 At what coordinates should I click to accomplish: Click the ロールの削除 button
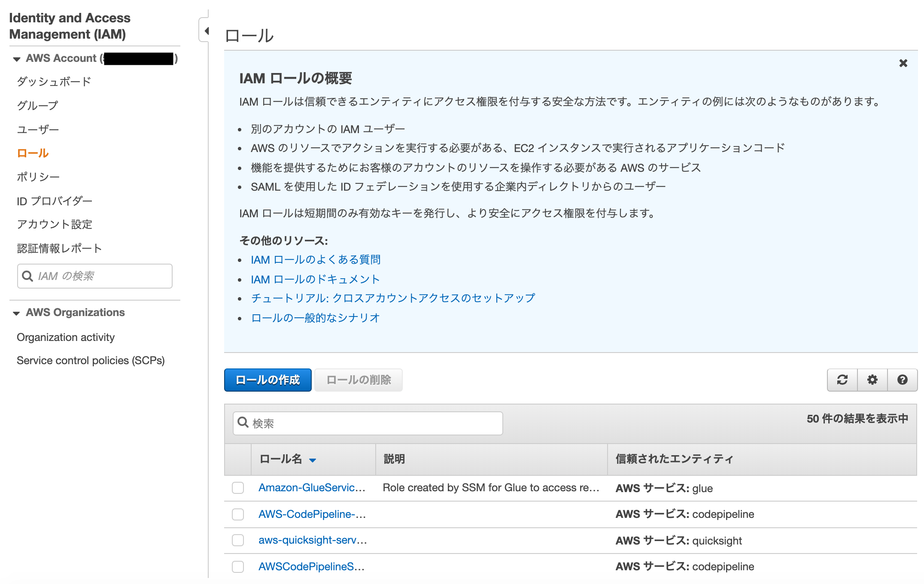(x=359, y=380)
